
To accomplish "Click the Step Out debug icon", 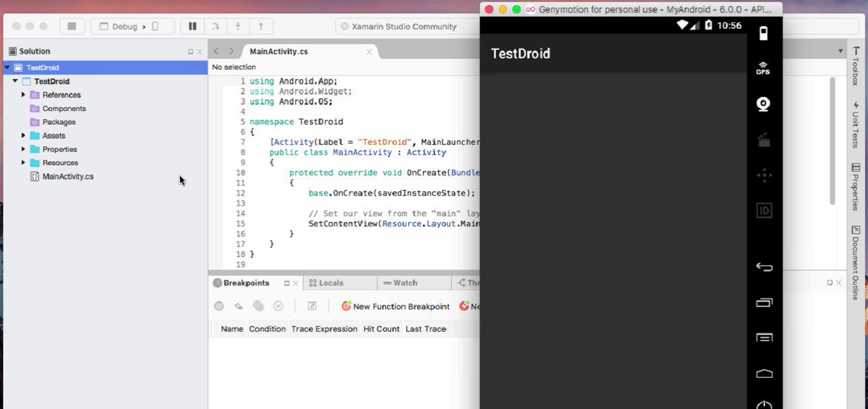I will (261, 26).
